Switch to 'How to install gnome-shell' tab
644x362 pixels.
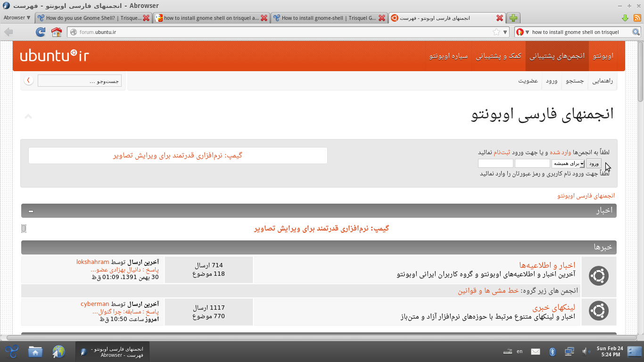pos(329,18)
